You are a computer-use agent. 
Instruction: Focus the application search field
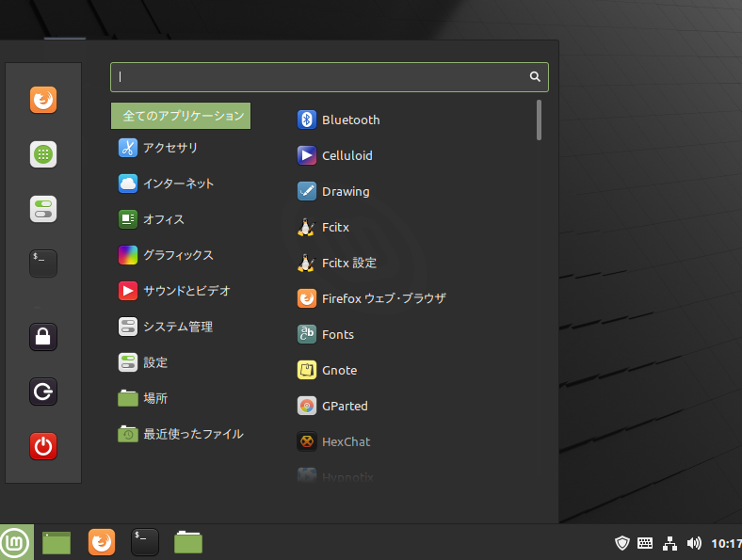330,77
